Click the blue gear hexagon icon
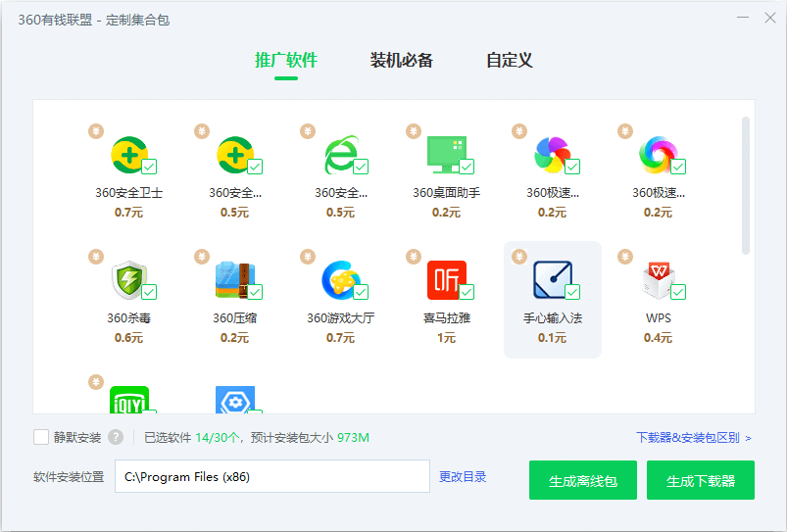Screen dimensions: 787x532 (x=235, y=400)
